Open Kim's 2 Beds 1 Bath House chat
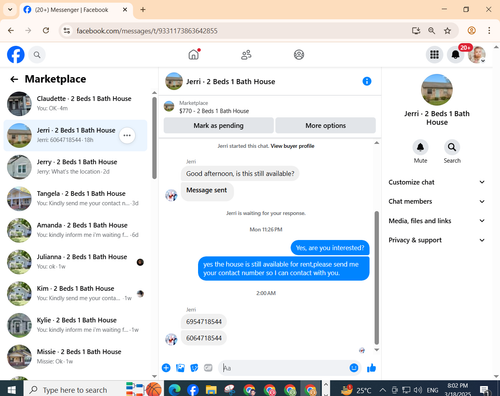Image resolution: width=500 pixels, height=396 pixels. click(x=75, y=294)
